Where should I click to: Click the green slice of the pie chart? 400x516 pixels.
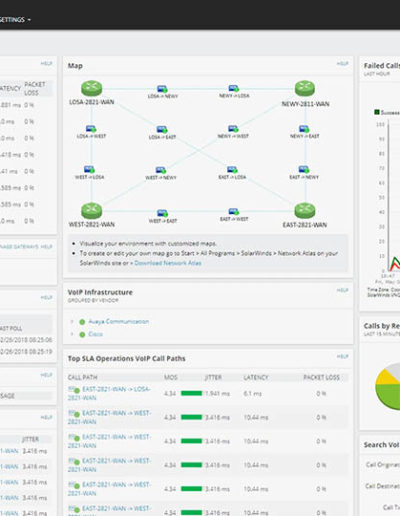(x=389, y=396)
